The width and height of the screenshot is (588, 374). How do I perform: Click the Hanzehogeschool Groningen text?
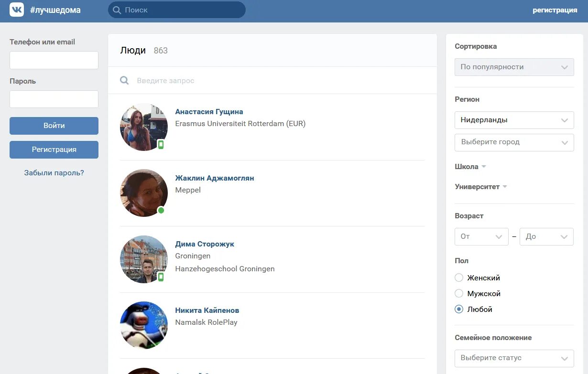225,269
